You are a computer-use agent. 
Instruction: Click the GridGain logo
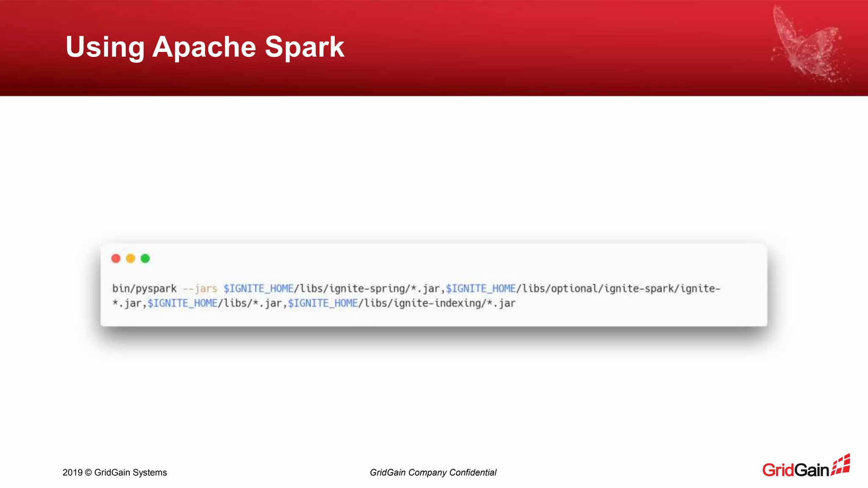click(806, 466)
